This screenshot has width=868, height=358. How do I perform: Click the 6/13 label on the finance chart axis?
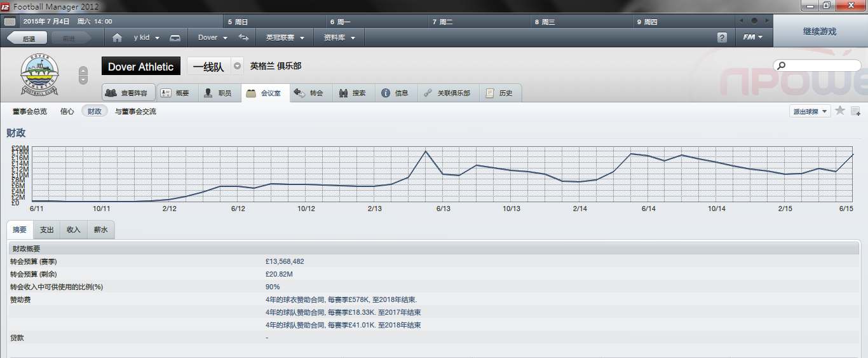pos(443,209)
